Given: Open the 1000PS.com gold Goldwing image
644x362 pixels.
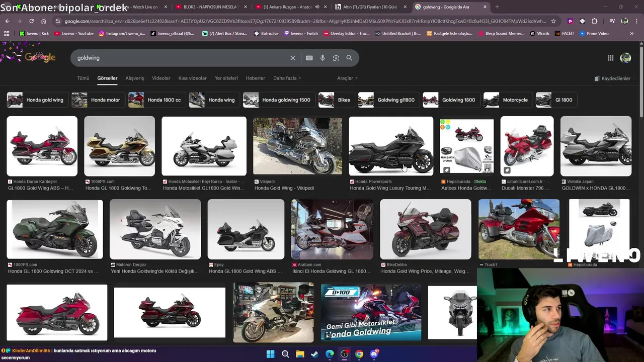Looking at the screenshot, I should coord(119,146).
